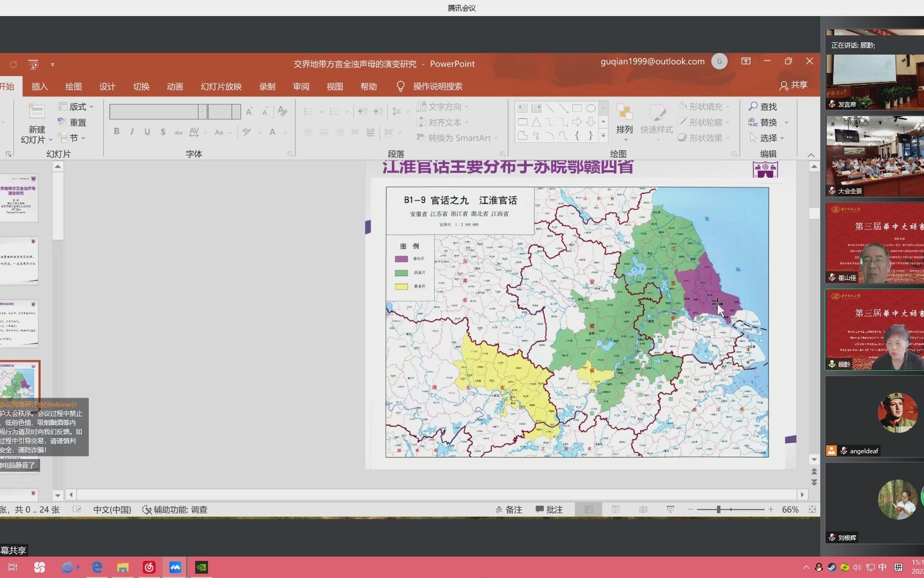Click the bulleted list icon
Image resolution: width=924 pixels, height=578 pixels.
[309, 111]
